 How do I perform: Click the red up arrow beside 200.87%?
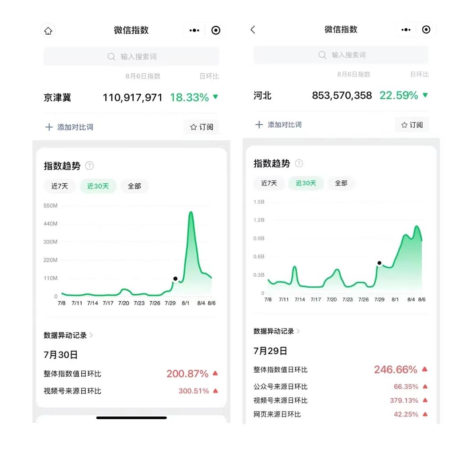coord(215,373)
